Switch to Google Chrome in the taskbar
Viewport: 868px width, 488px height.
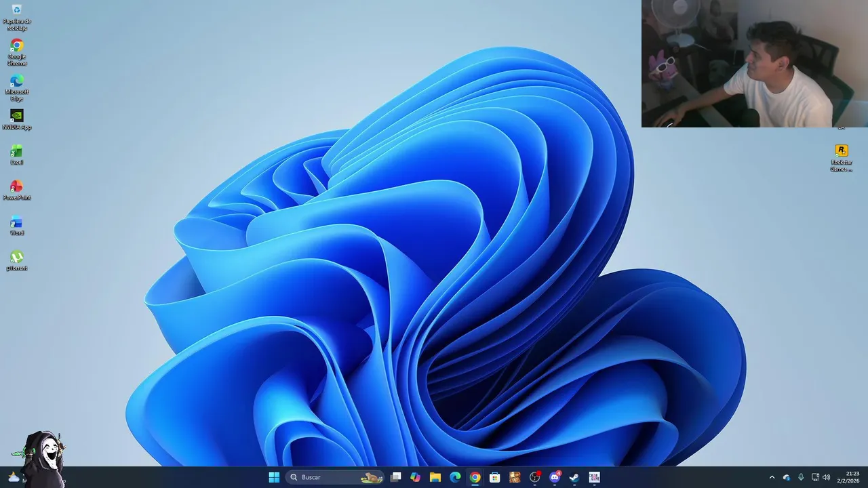pyautogui.click(x=475, y=477)
